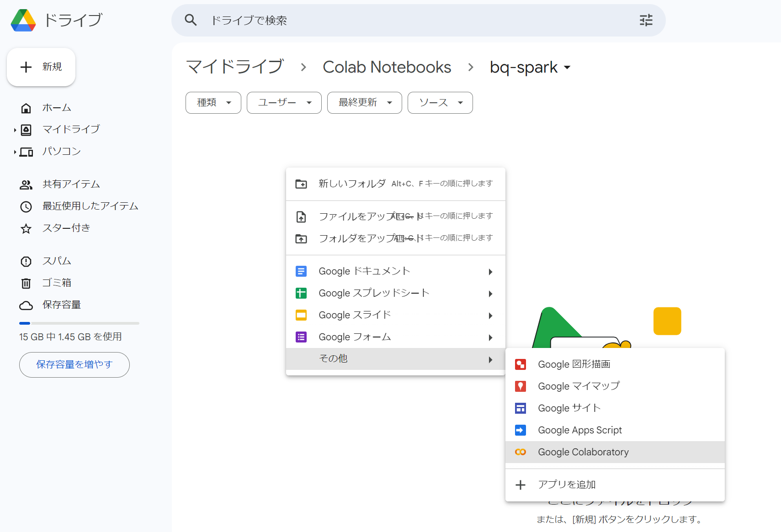Choose ファイルをアップロード menu entry

point(396,217)
